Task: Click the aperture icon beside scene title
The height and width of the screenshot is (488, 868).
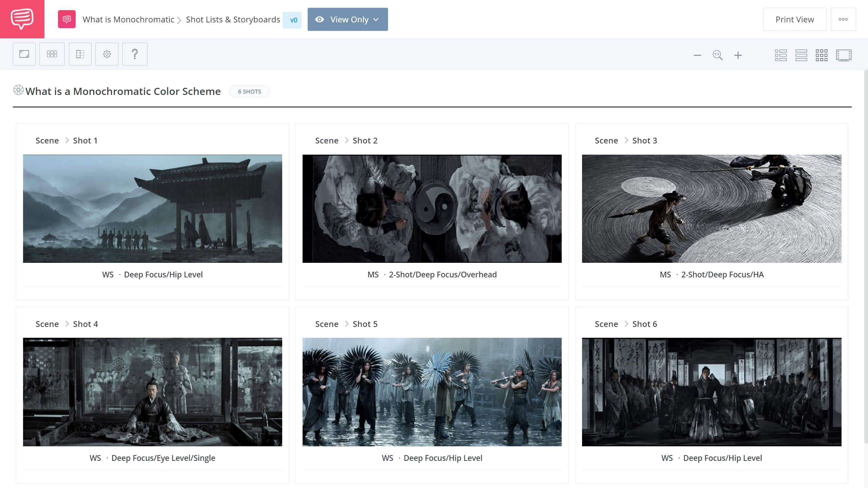Action: pyautogui.click(x=18, y=90)
